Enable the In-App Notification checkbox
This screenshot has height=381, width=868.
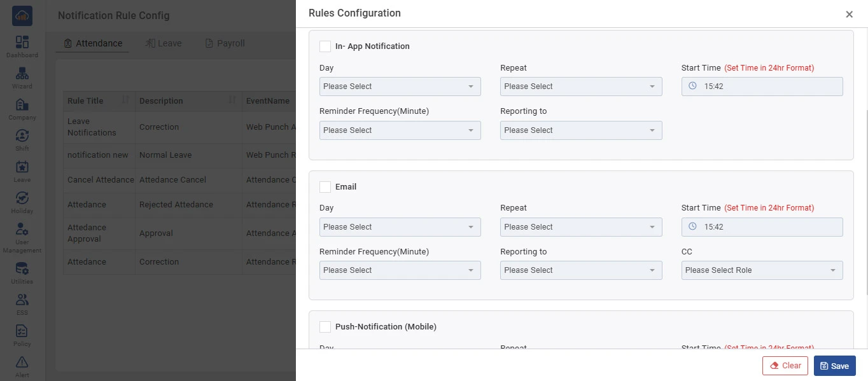tap(325, 46)
